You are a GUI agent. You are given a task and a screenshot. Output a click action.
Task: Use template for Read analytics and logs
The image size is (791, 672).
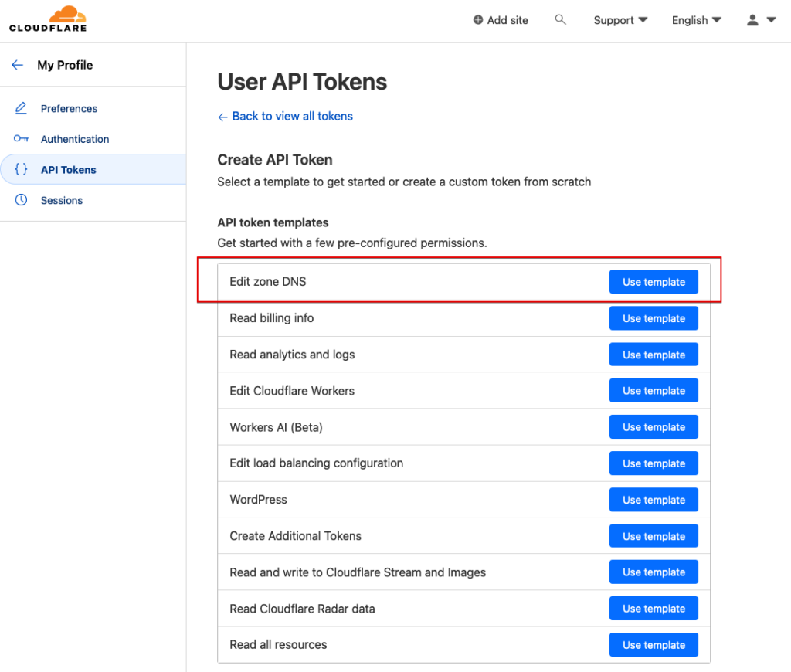654,355
